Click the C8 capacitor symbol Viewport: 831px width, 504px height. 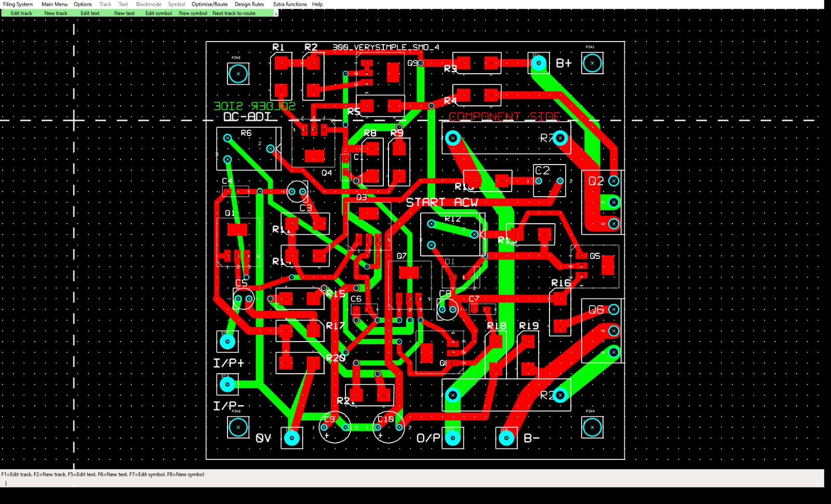[x=447, y=309]
